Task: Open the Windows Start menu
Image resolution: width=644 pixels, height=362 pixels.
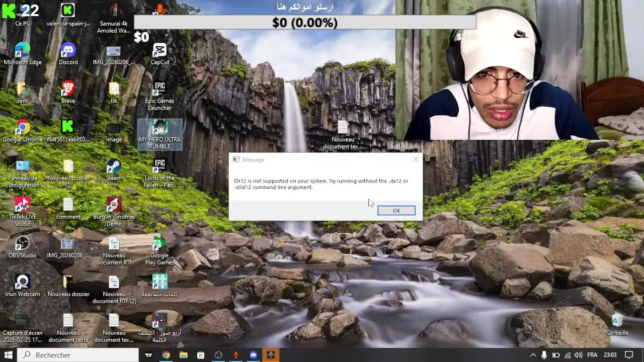Action: pos(9,355)
